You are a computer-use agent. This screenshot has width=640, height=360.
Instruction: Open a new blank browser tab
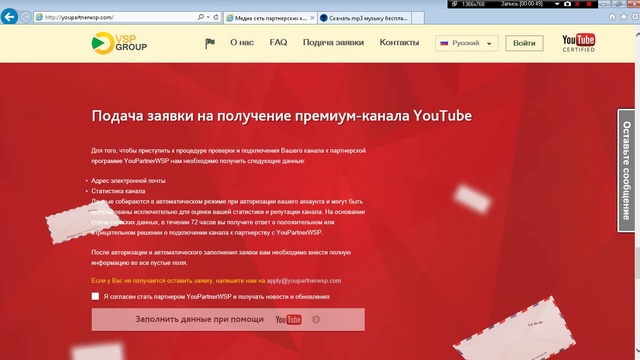pyautogui.click(x=418, y=18)
